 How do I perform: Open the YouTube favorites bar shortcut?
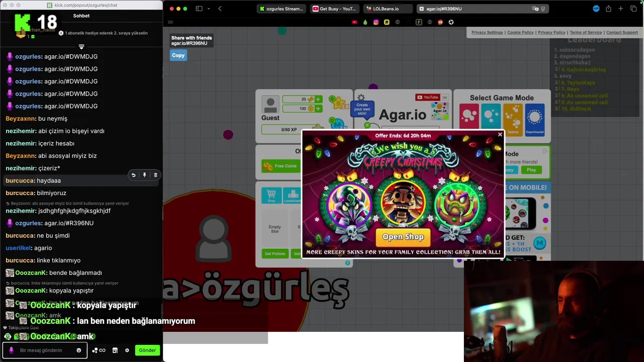354,22
